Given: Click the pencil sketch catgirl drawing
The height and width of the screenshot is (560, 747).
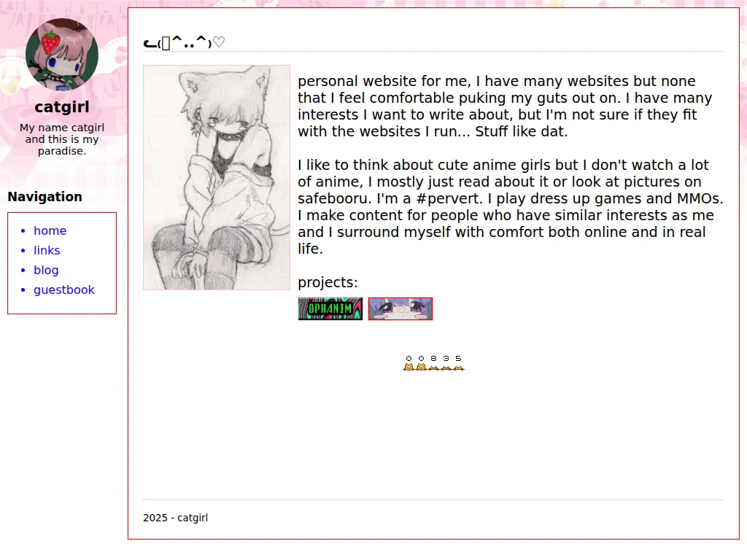Looking at the screenshot, I should tap(217, 178).
